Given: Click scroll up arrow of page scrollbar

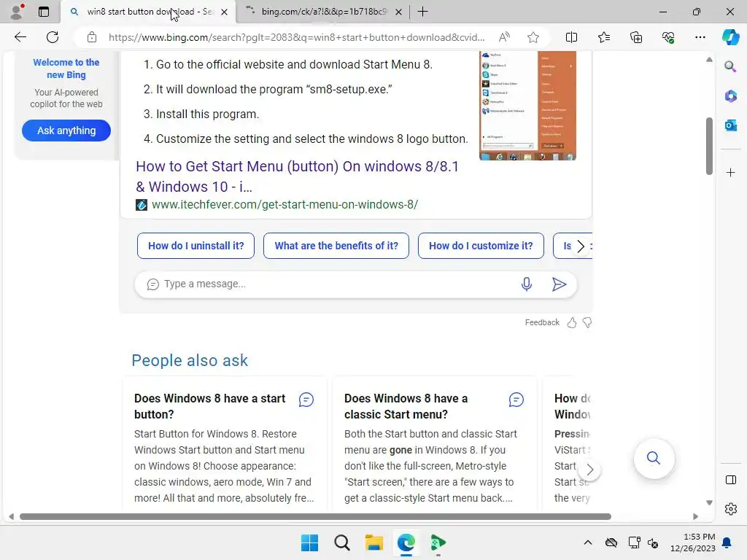Looking at the screenshot, I should [x=709, y=60].
